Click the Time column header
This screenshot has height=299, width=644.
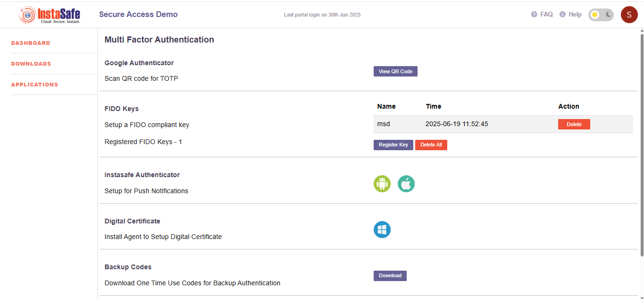pos(433,106)
